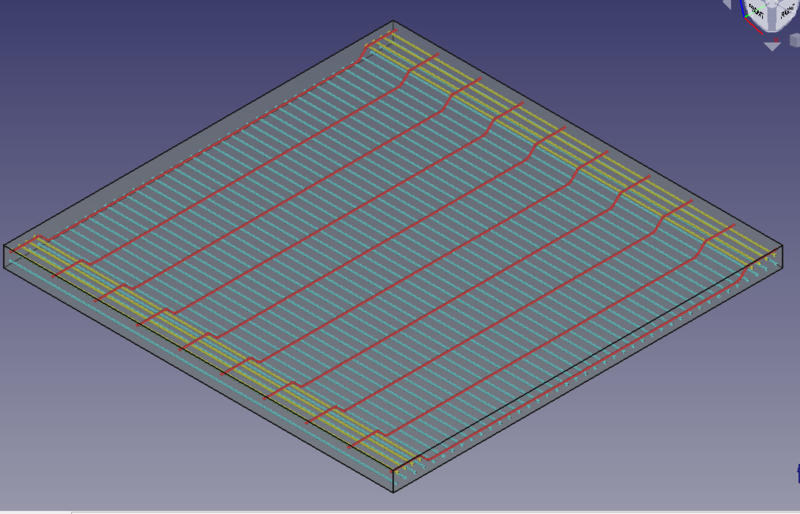The image size is (800, 514).
Task: Select the RIGHT face of navigation cube
Action: pos(786,11)
